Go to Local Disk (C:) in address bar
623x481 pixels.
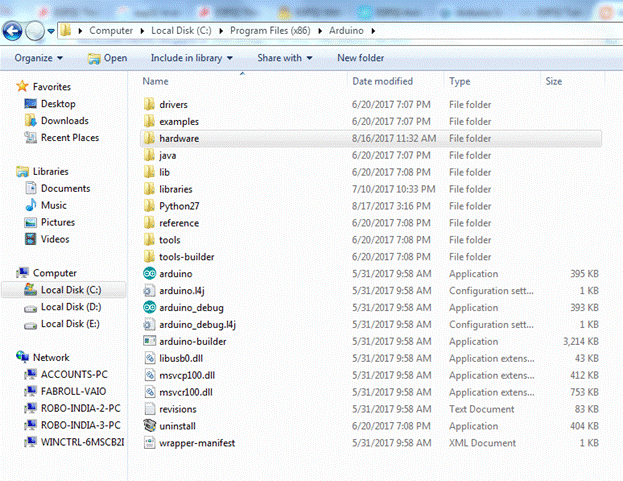coord(181,31)
